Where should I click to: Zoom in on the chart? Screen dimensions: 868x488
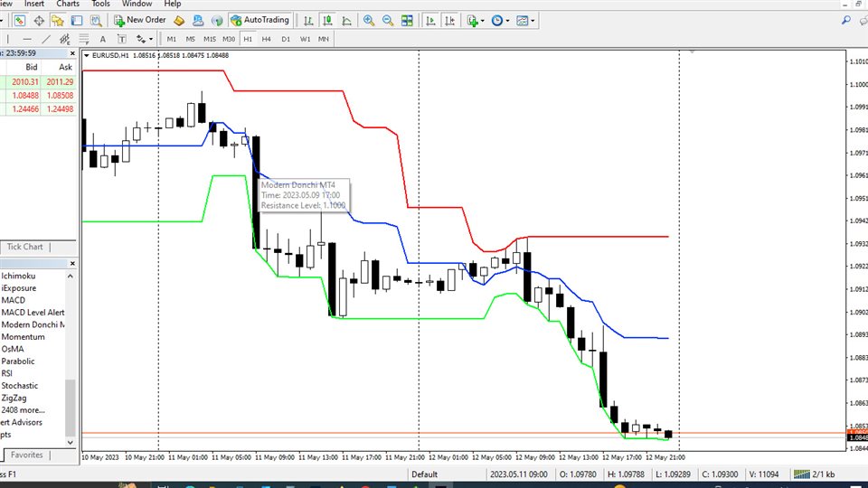pos(369,20)
